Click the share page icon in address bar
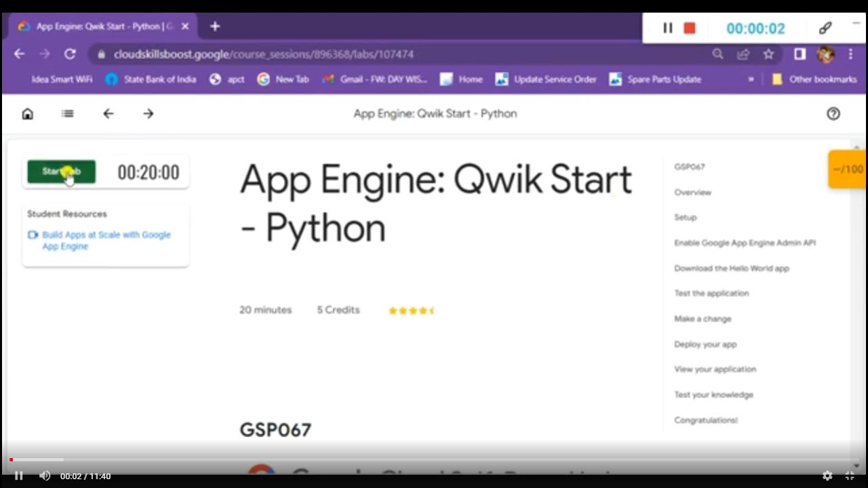The image size is (868, 488). pyautogui.click(x=743, y=54)
